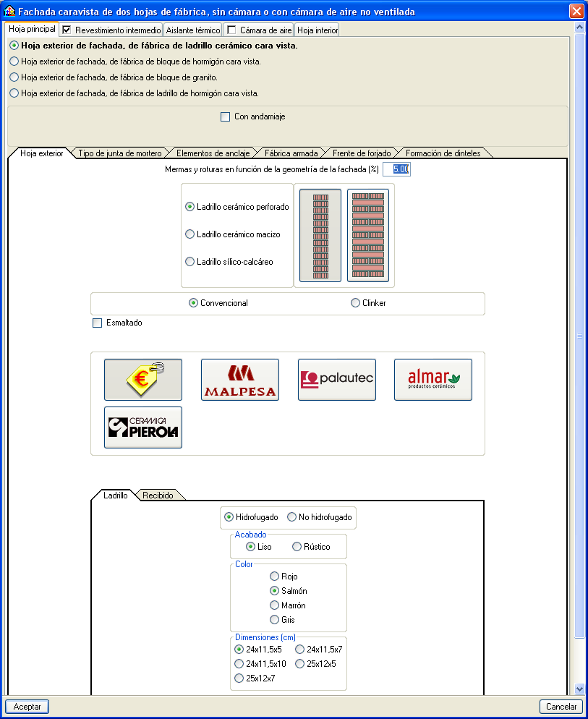Select bloque de hormigón cara vista option
This screenshot has width=588, height=719.
point(135,61)
